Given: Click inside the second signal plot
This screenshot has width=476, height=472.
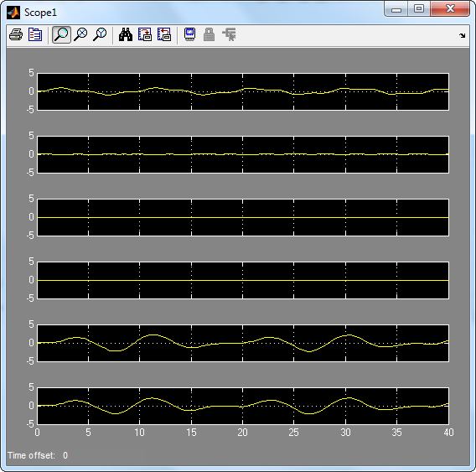Looking at the screenshot, I should coord(243,154).
